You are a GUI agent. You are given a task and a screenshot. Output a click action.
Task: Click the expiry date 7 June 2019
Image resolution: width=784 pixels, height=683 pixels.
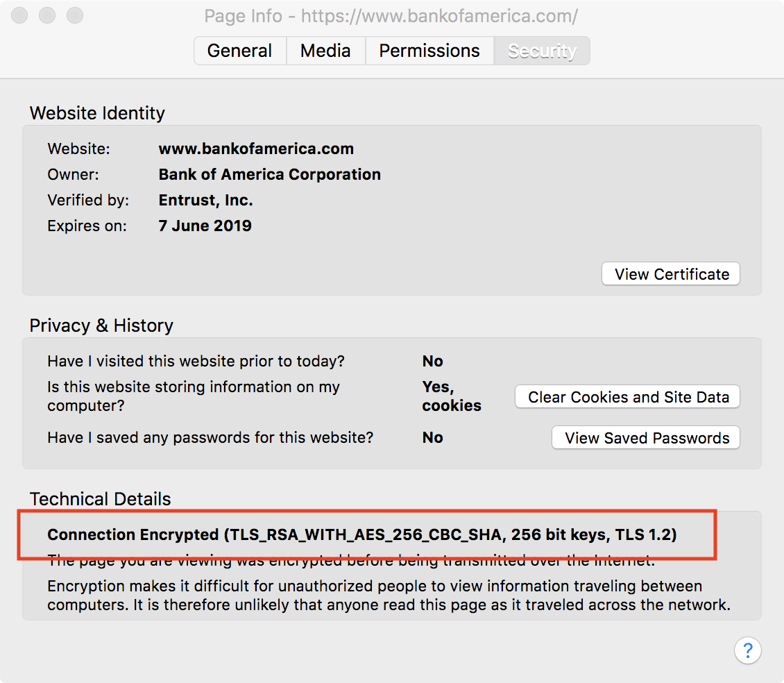pos(205,226)
